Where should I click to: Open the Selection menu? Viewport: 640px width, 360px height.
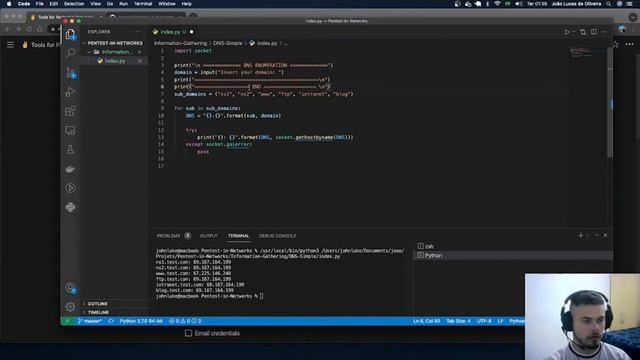tap(74, 4)
